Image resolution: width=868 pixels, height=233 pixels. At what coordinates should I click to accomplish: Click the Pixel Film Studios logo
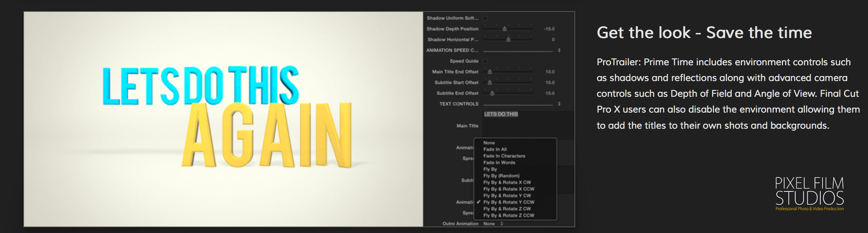click(810, 194)
